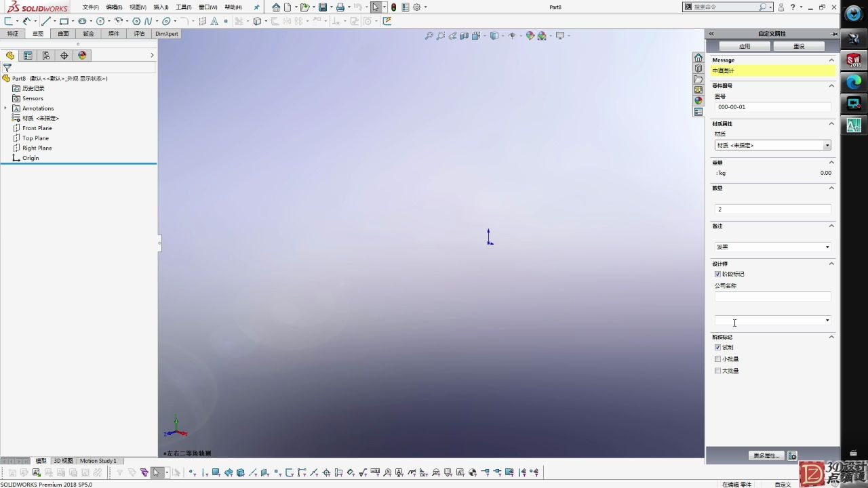Open the Options gear icon
This screenshot has height=488, width=868.
(x=417, y=7)
